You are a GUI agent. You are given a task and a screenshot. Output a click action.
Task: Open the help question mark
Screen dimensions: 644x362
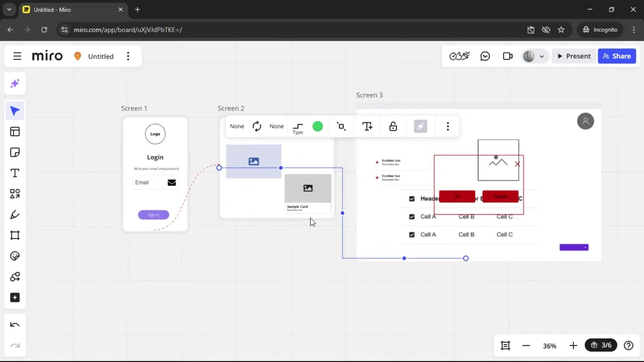coord(629,346)
